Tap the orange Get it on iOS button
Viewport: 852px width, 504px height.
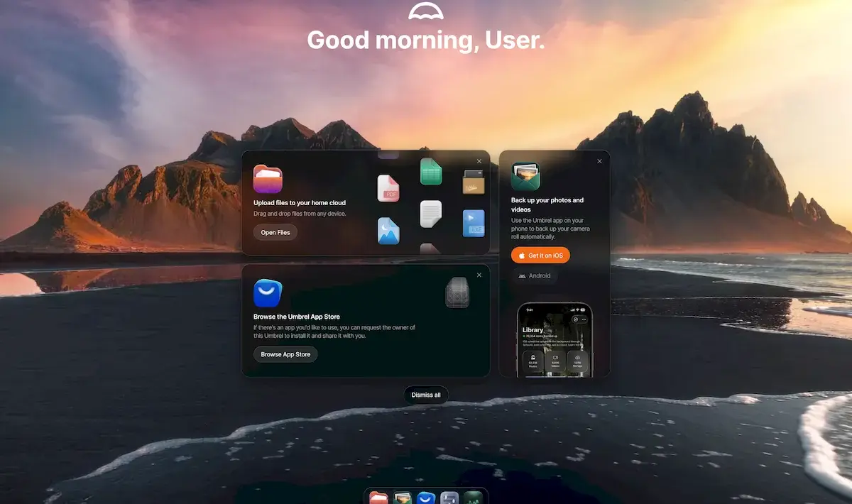click(x=540, y=256)
